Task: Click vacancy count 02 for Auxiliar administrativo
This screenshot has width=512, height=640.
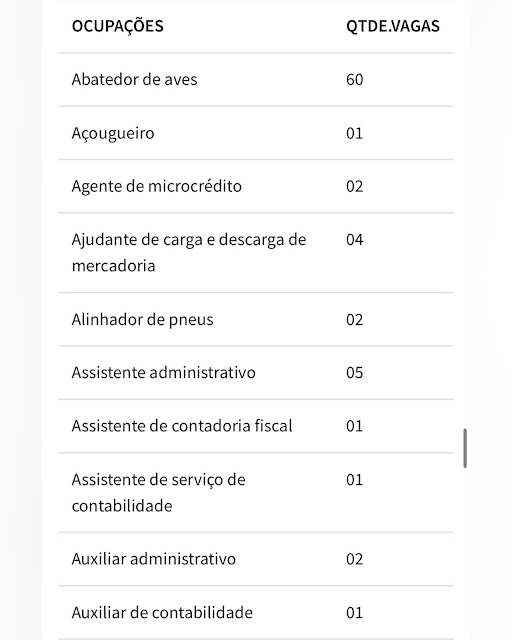Action: tap(354, 559)
